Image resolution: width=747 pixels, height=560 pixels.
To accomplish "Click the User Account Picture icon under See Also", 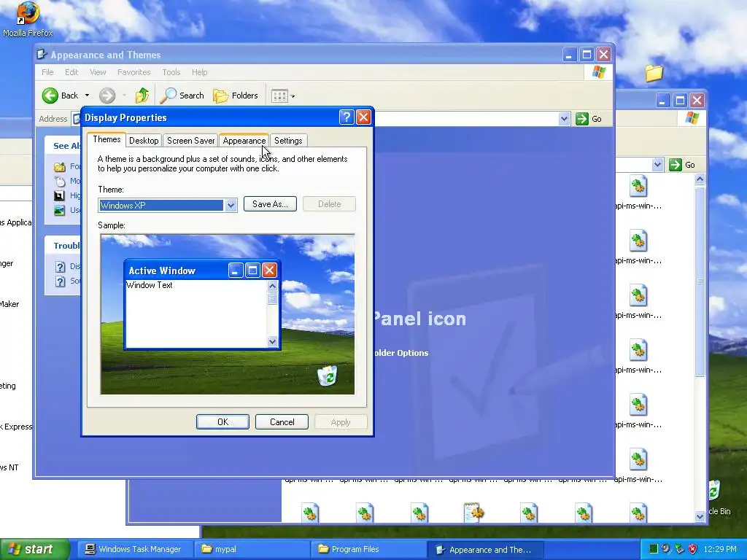I will 60,210.
